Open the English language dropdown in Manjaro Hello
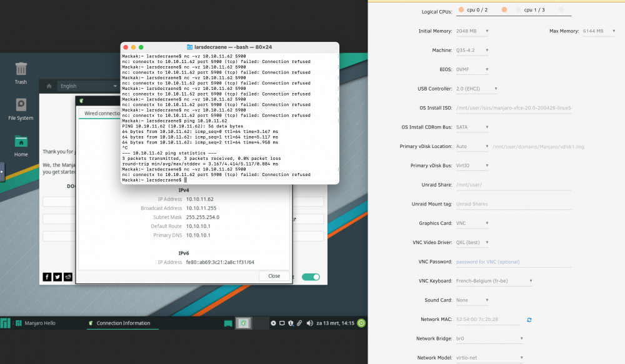 tap(88, 86)
